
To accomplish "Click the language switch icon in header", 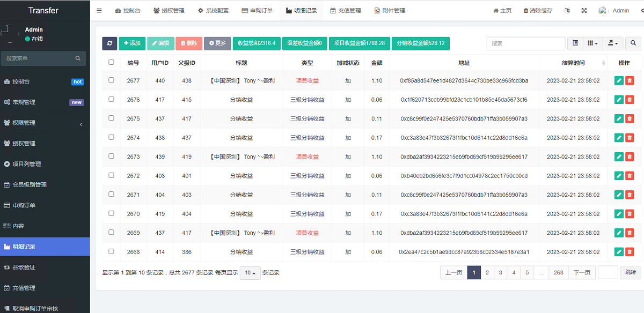I will pyautogui.click(x=567, y=11).
